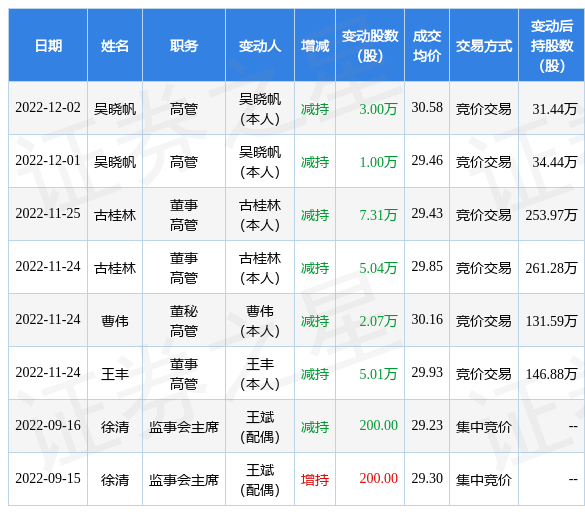Viewport: 585px width, 514px height.
Task: Click the red 增持 label
Action: point(315,479)
